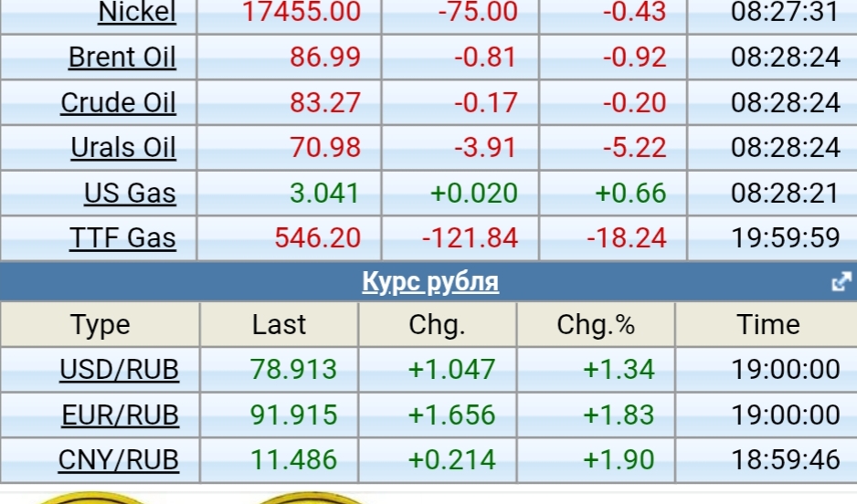Click the Brent Oil price 86.99
The image size is (857, 504).
click(325, 58)
